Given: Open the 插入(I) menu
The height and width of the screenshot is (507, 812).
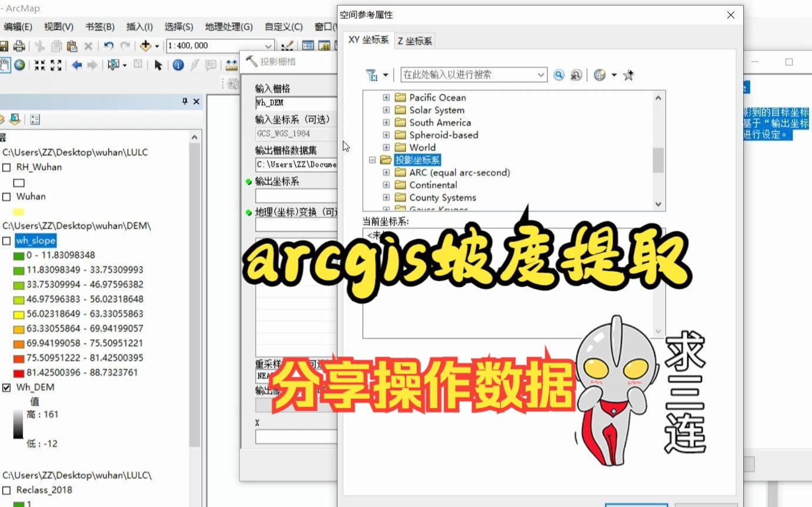Looking at the screenshot, I should 139,27.
